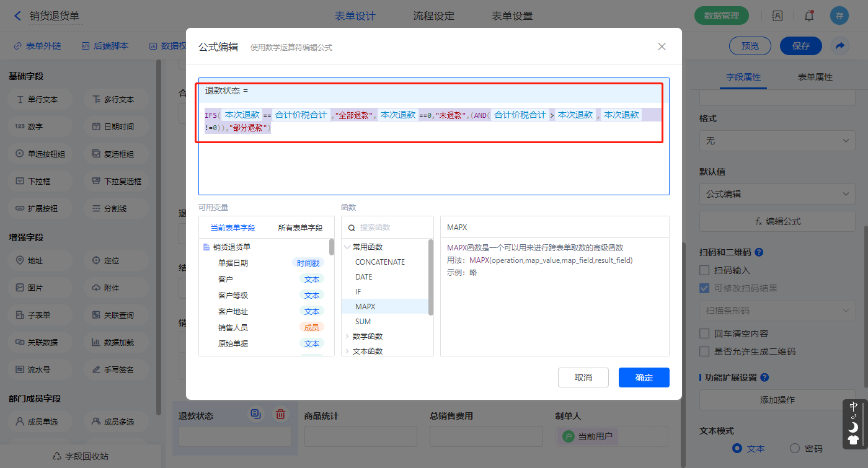868x468 pixels.
Task: Click the 取消 button
Action: click(x=583, y=377)
